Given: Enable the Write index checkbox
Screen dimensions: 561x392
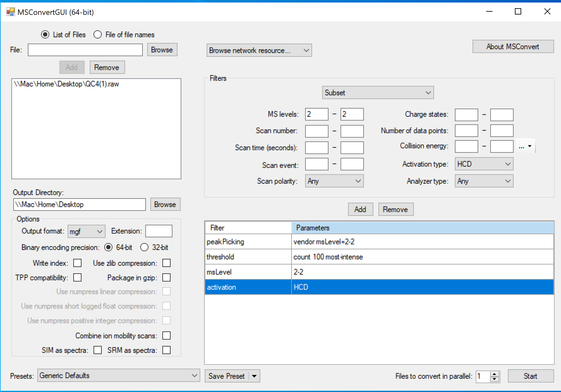Looking at the screenshot, I should coord(77,263).
